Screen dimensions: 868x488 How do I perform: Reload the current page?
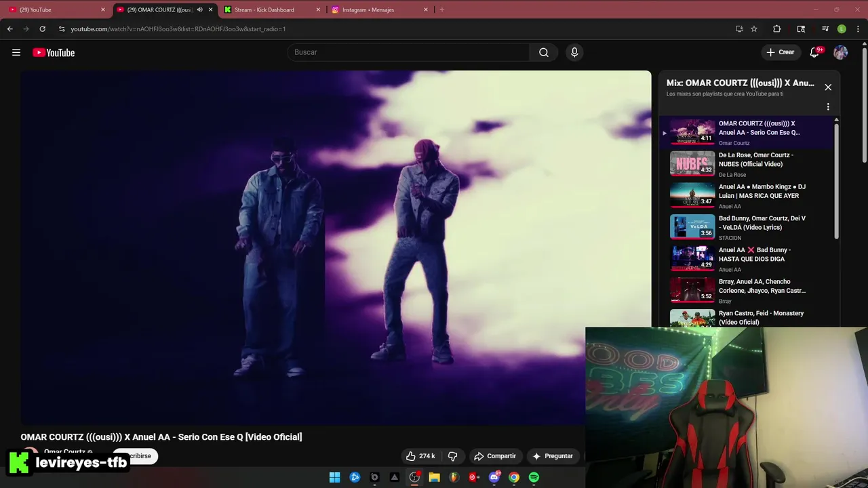point(42,28)
